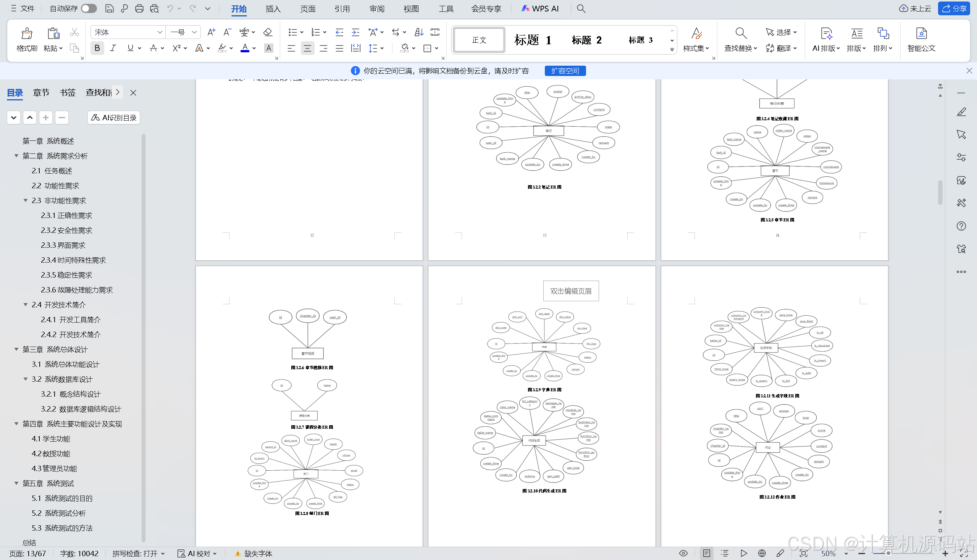Click the AI识别目录 button

pos(114,118)
